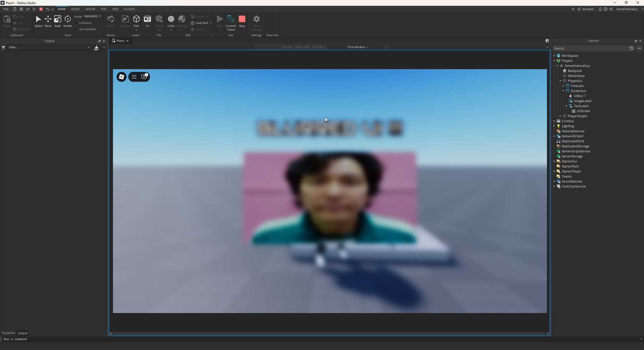Open Explorer more options button
The width and height of the screenshot is (644, 350).
click(639, 48)
